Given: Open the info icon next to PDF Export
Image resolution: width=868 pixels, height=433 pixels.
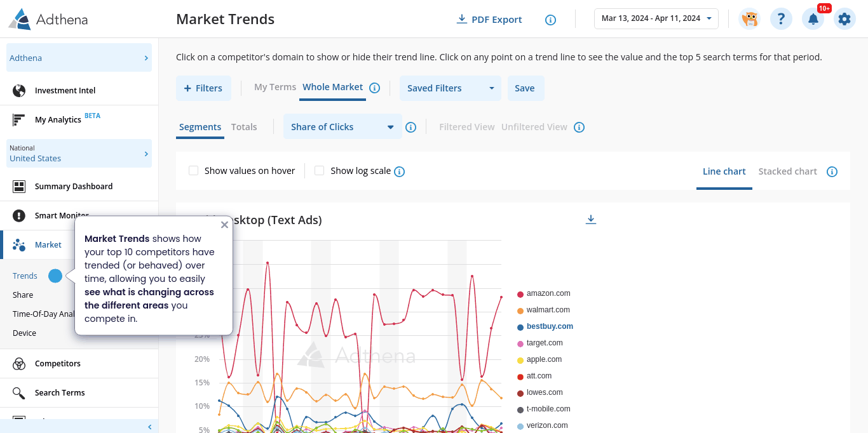Looking at the screenshot, I should point(551,20).
